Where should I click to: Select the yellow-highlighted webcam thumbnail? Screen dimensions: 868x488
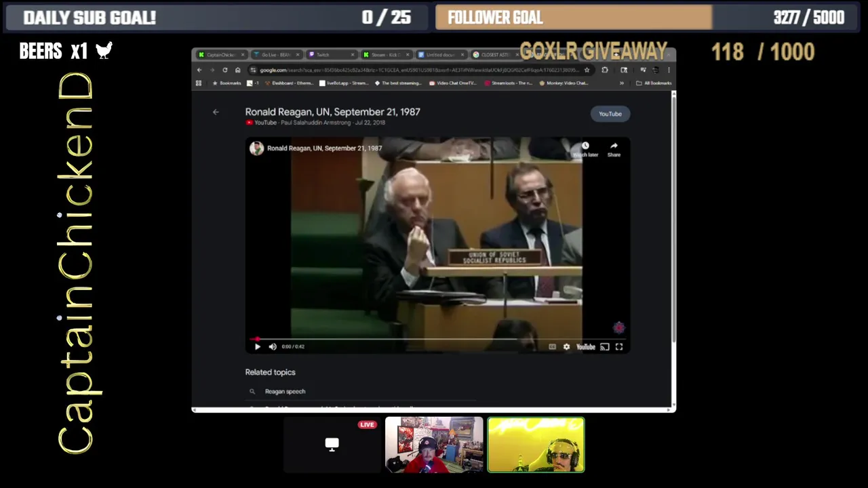(536, 445)
